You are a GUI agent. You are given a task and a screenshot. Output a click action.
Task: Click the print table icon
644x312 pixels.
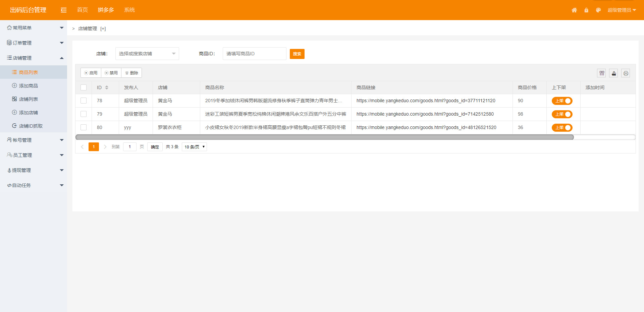626,73
